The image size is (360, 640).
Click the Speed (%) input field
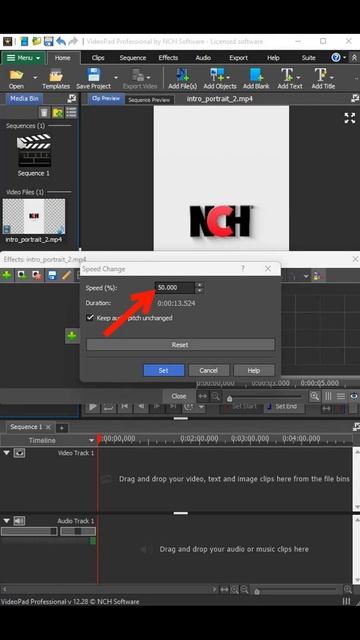click(175, 288)
